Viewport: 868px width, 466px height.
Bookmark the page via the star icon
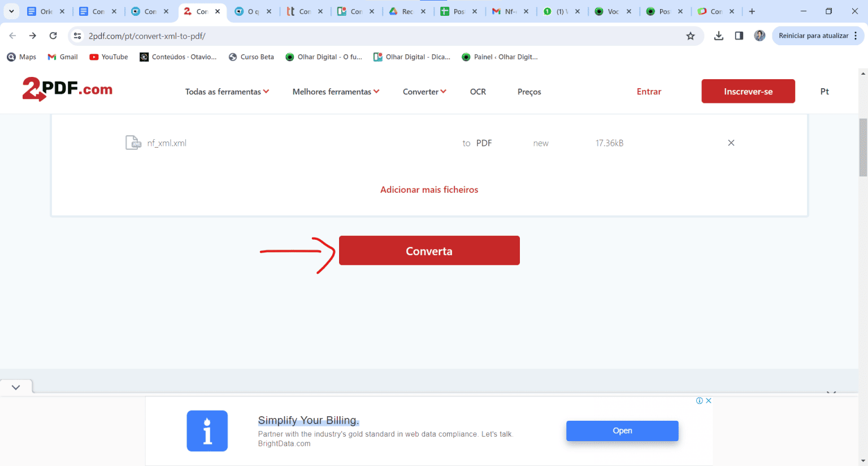tap(691, 36)
